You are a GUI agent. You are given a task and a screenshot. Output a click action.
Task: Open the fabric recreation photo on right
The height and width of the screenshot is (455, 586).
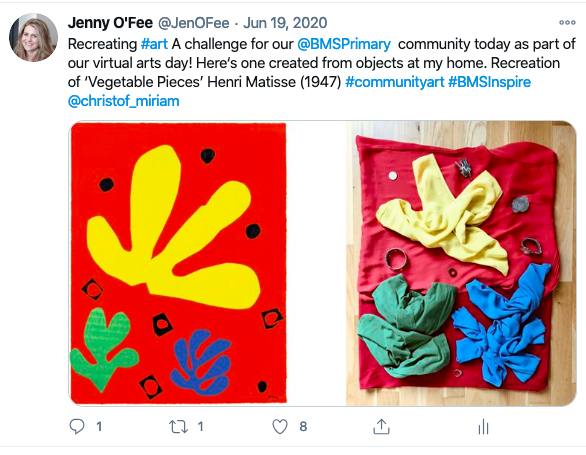[461, 263]
